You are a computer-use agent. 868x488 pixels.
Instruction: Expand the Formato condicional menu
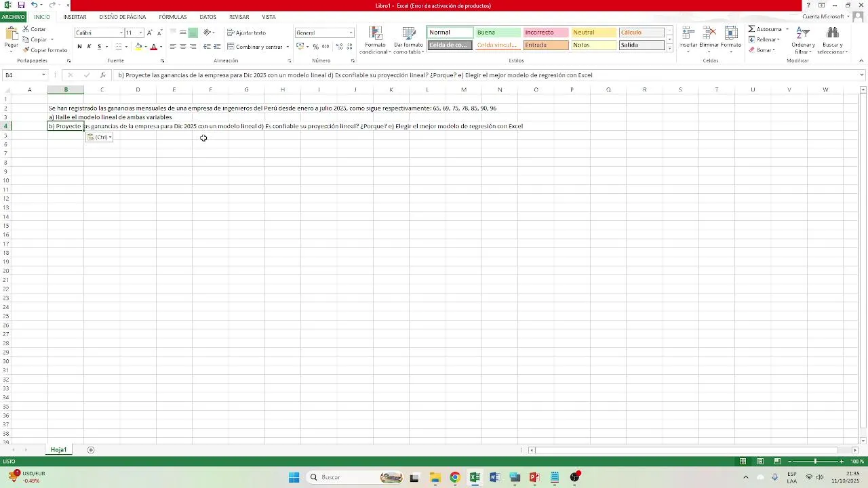[x=375, y=41]
